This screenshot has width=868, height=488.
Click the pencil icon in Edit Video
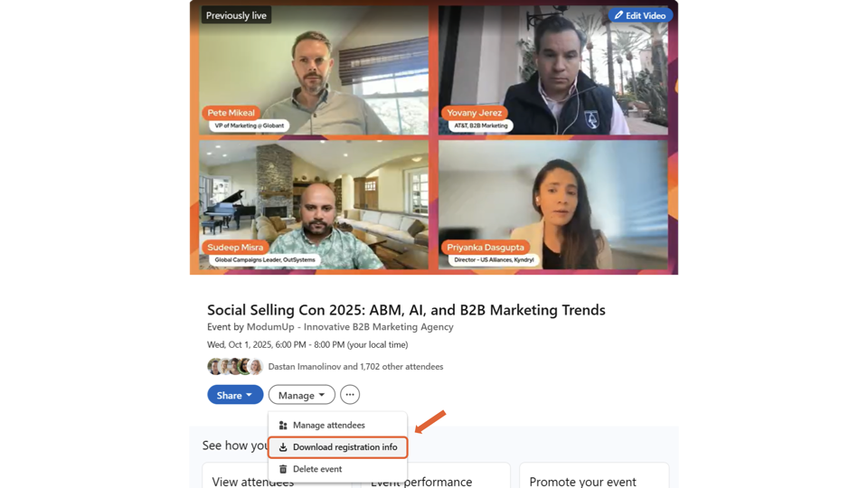coord(618,15)
